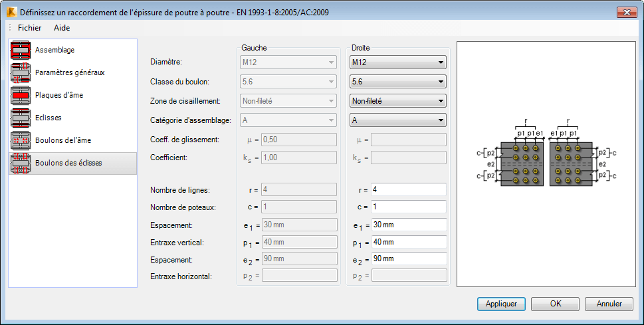Click the Gauche μ field 0,50
This screenshot has height=325, width=644.
click(299, 140)
